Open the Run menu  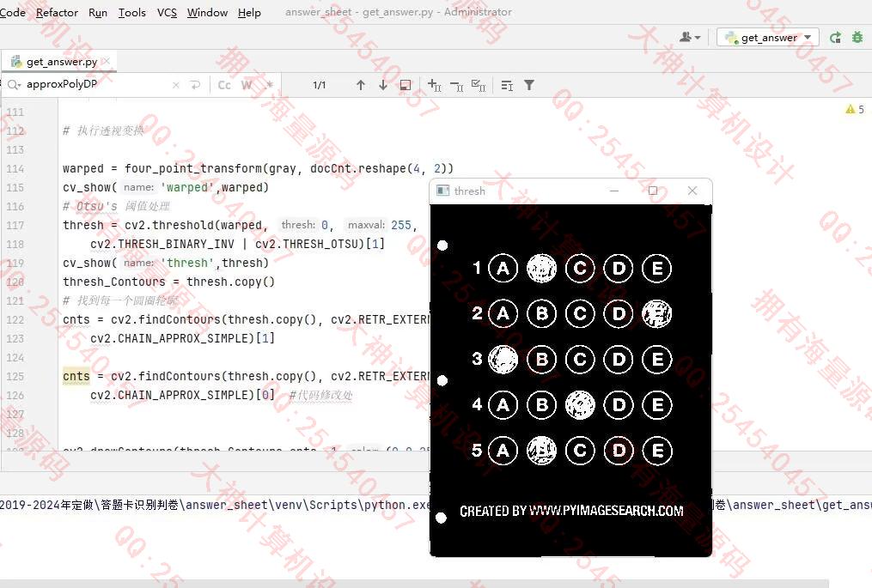click(x=98, y=12)
